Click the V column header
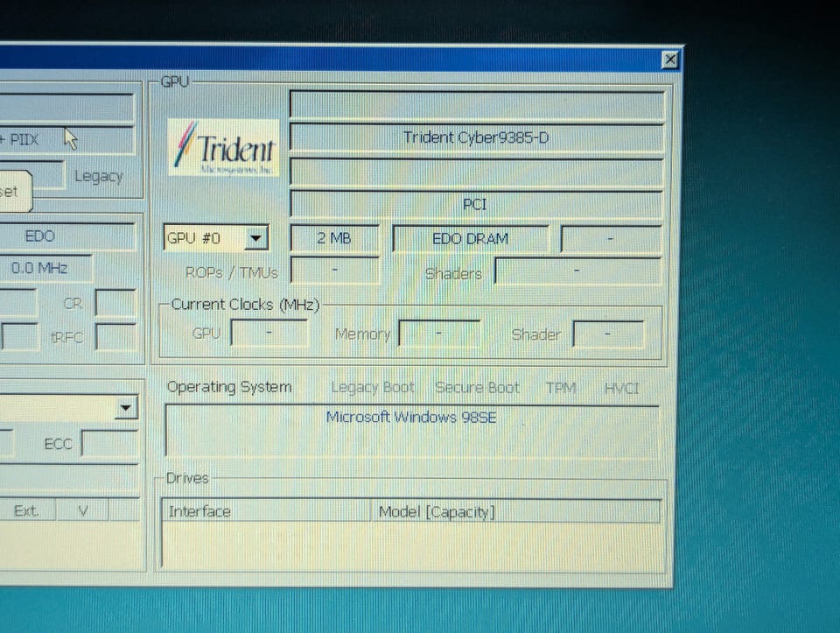The width and height of the screenshot is (840, 633). 82,510
